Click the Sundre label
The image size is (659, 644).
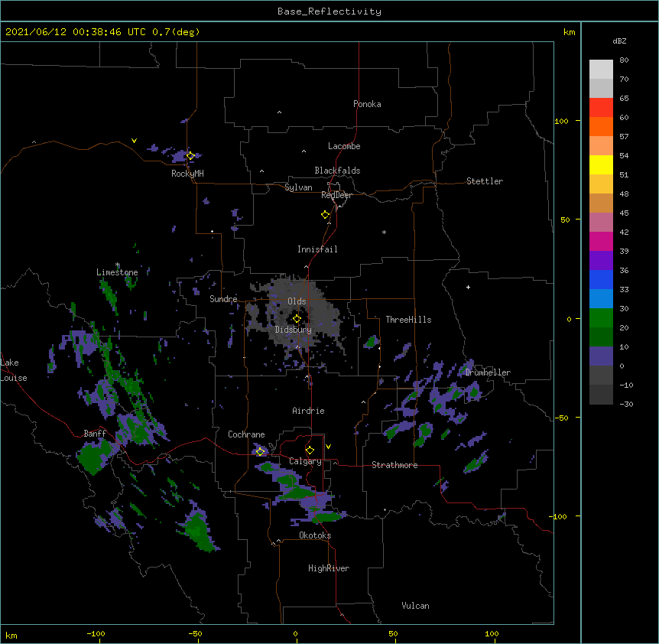click(x=223, y=299)
